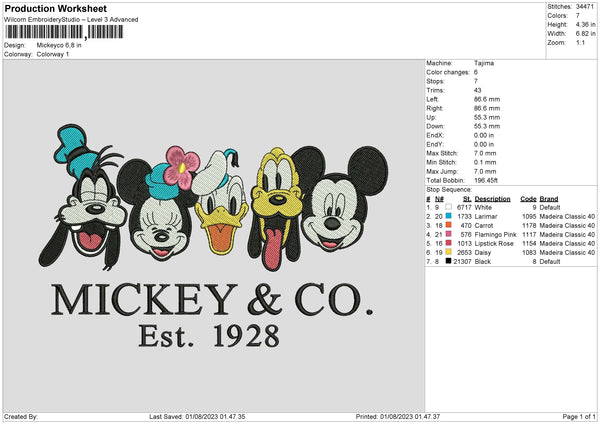Select the Lipstick Rose color swatch
This screenshot has width=600, height=424.
coord(448,243)
